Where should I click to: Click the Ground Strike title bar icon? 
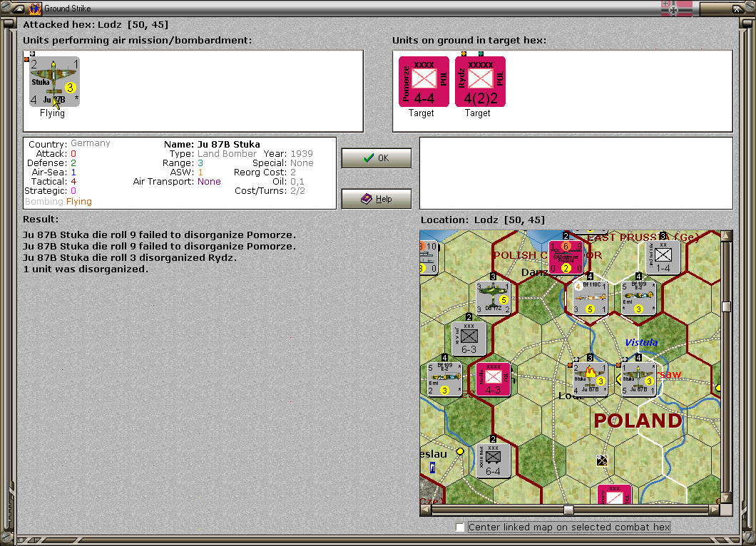[x=35, y=8]
